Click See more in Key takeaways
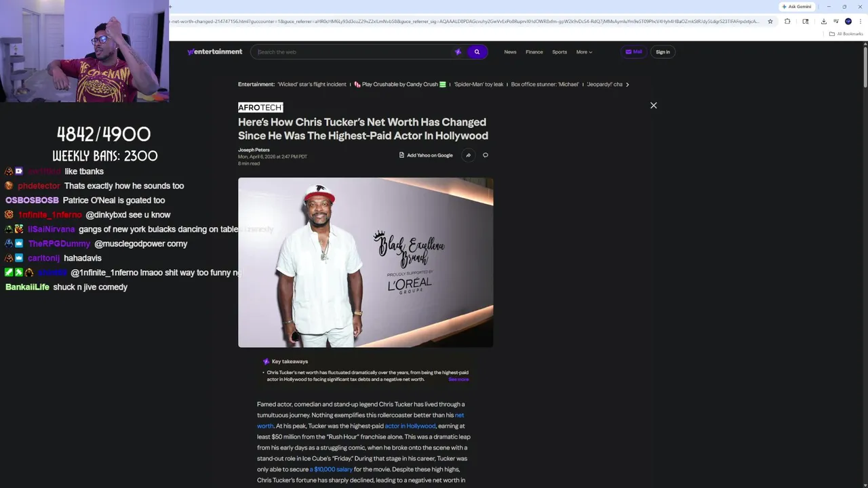This screenshot has height=488, width=868. (458, 380)
